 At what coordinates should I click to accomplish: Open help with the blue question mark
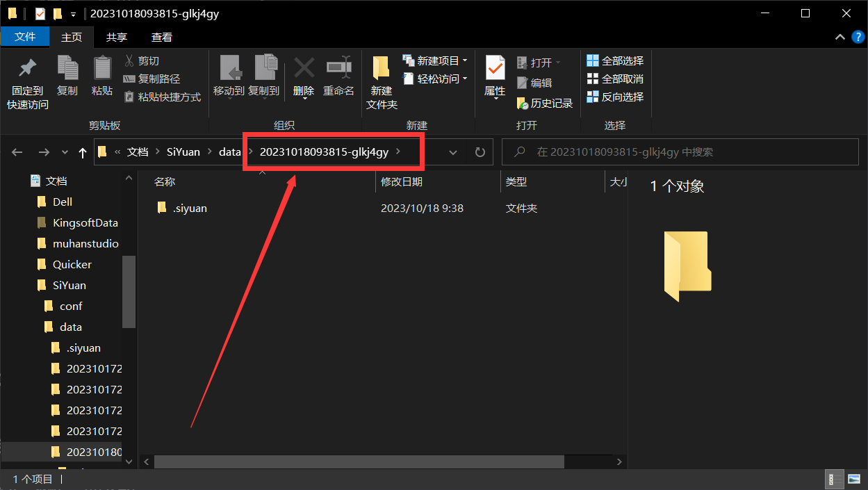pos(858,37)
